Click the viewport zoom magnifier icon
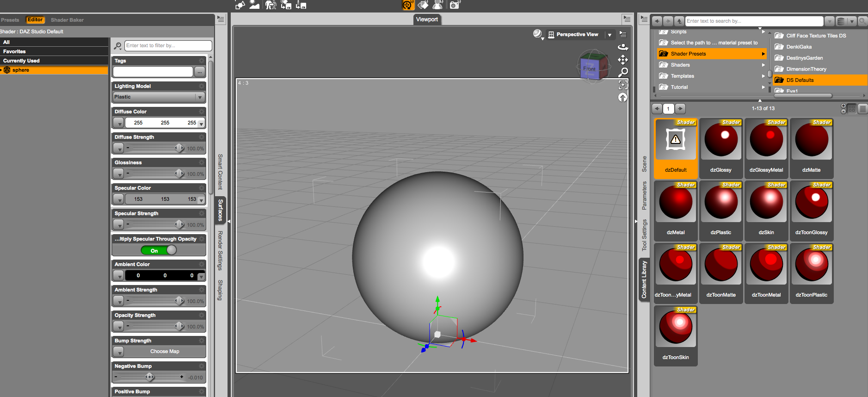This screenshot has width=868, height=397. pyautogui.click(x=623, y=72)
